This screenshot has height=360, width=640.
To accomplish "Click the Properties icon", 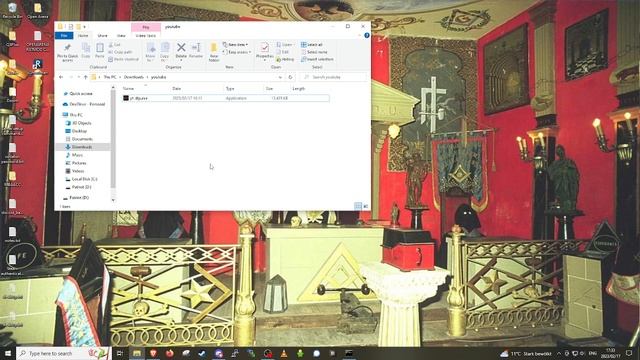I will click(x=264, y=51).
